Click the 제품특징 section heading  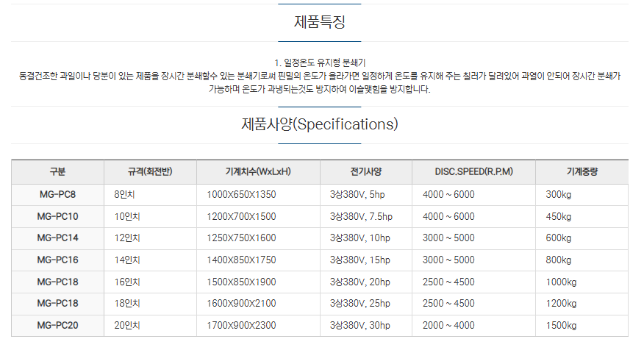tap(320, 22)
